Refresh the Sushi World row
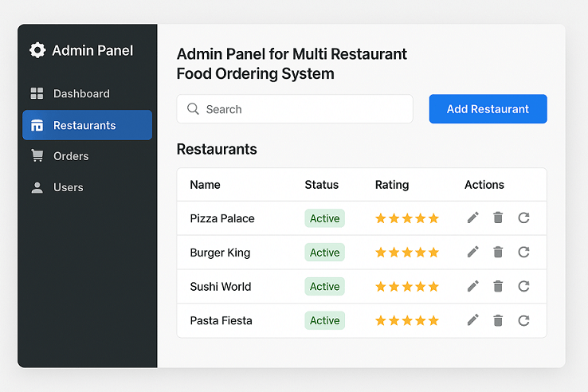588x392 pixels. (523, 286)
